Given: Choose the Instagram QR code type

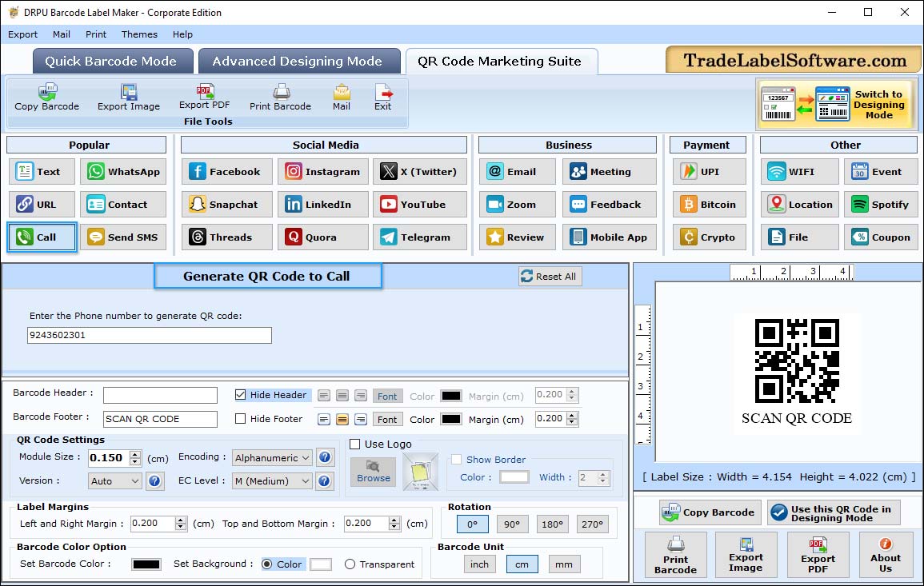Looking at the screenshot, I should pos(323,171).
